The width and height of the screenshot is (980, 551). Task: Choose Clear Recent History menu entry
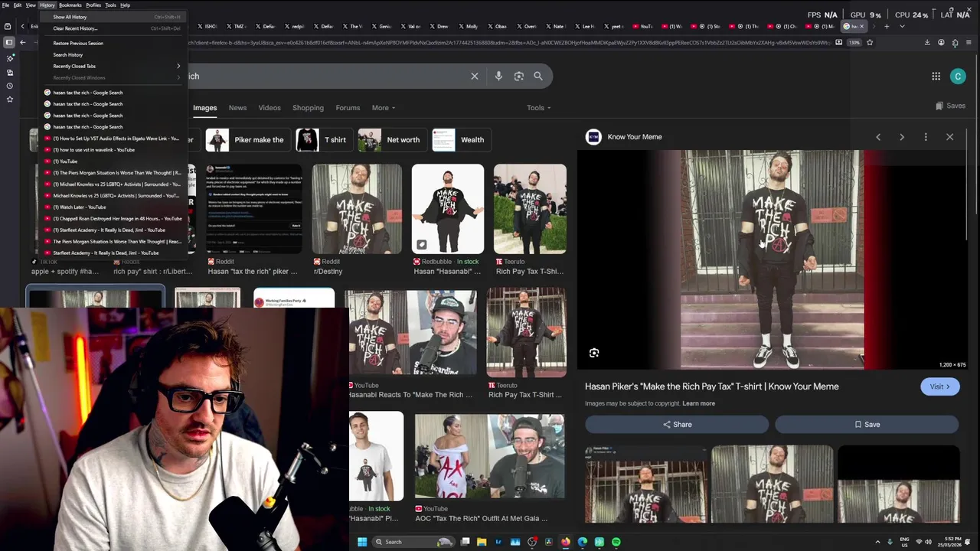[113, 28]
